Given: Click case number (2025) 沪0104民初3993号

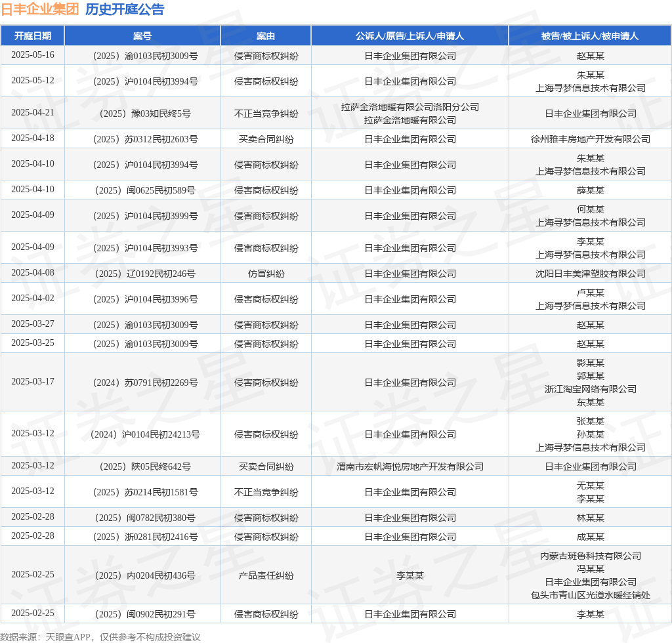Looking at the screenshot, I should [x=145, y=248].
